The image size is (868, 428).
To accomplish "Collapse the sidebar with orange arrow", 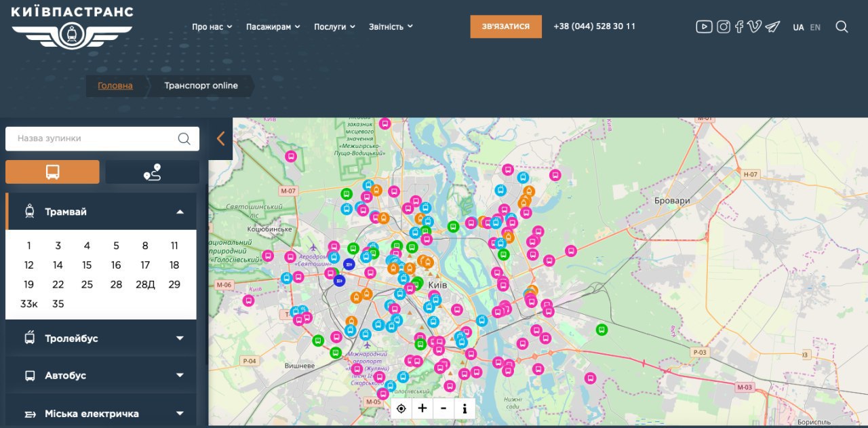I will [220, 138].
